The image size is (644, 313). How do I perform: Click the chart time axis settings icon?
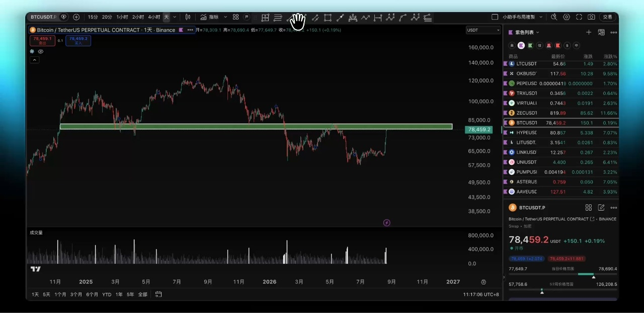pyautogui.click(x=484, y=282)
